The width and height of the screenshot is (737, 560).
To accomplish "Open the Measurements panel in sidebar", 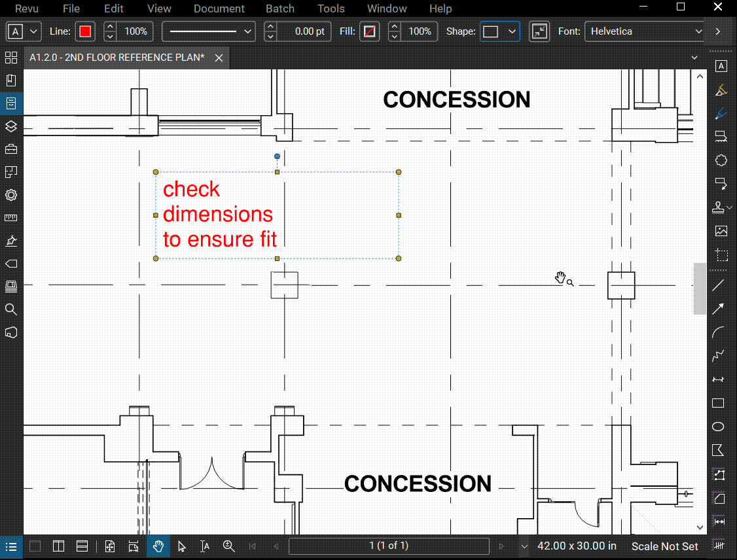I will [11, 218].
